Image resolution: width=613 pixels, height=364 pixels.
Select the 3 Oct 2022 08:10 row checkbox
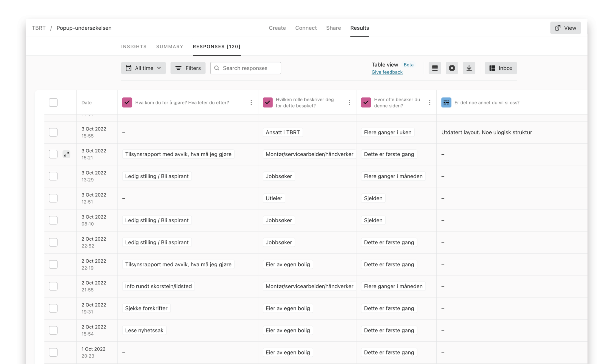pyautogui.click(x=53, y=220)
